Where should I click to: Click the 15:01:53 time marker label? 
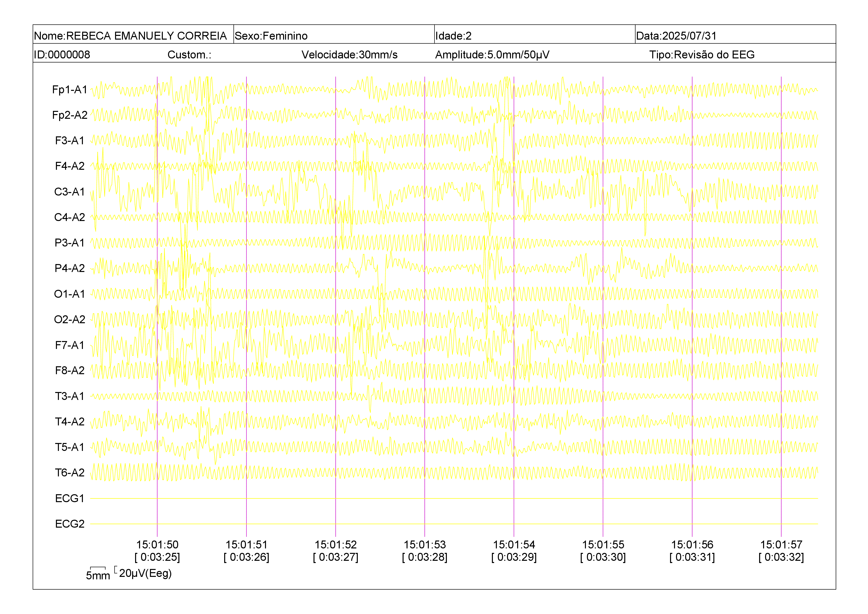pos(425,545)
